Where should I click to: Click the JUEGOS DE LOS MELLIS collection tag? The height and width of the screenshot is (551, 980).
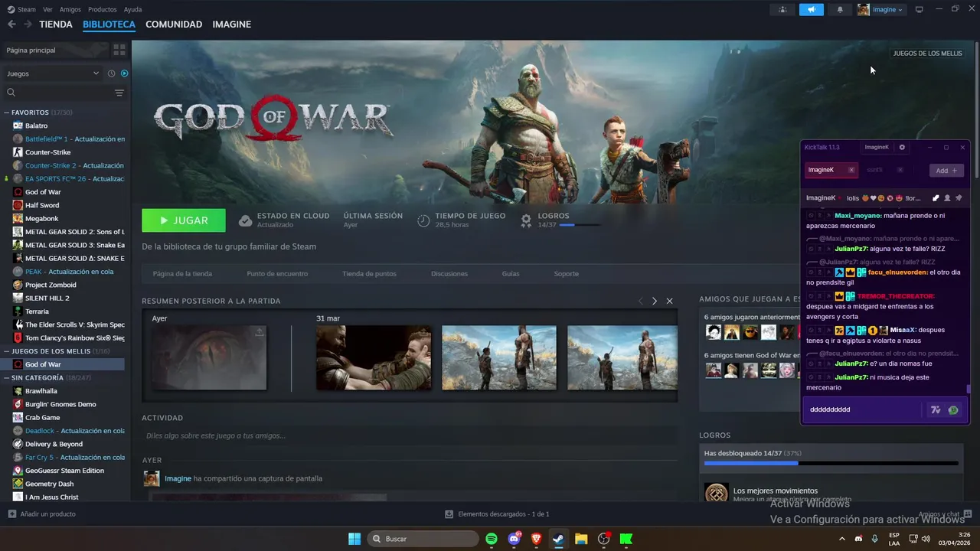click(x=927, y=54)
